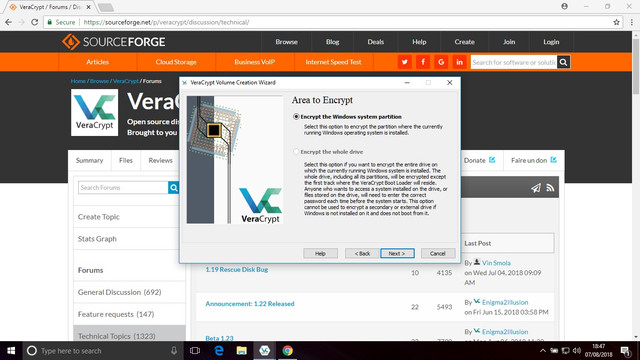Cancel the VeraCrypt Volume Creation Wizard
This screenshot has width=640, height=360.
click(x=438, y=253)
